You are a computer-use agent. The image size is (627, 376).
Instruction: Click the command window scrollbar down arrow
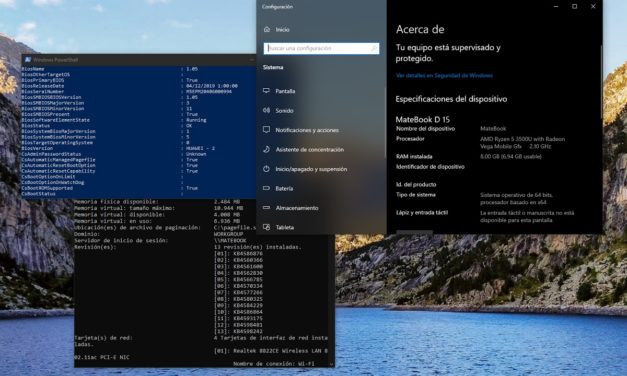tap(331, 364)
